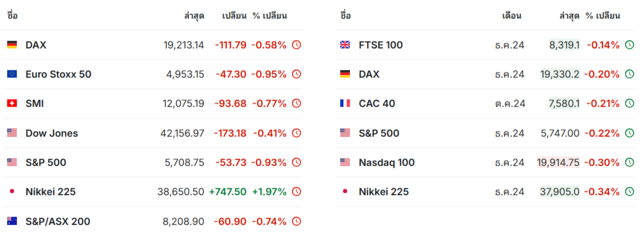Click the Swiss flag beside SMI
This screenshot has width=644, height=235.
[12, 103]
